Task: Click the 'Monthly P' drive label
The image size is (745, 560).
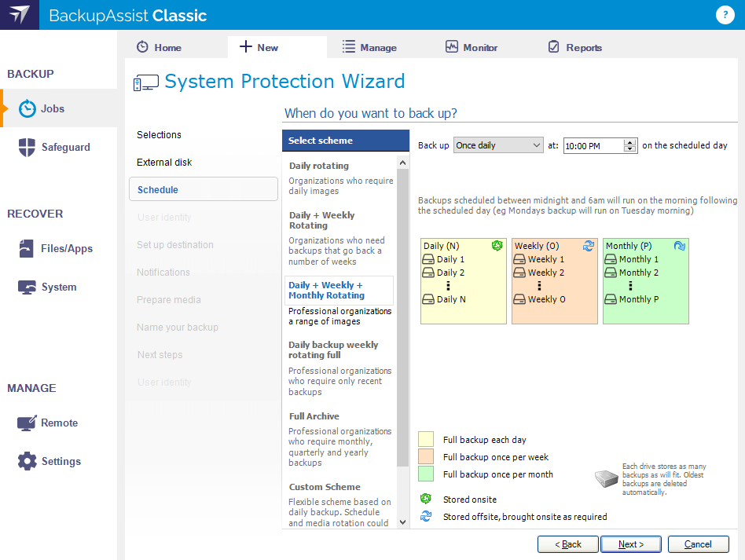Action: coord(639,299)
